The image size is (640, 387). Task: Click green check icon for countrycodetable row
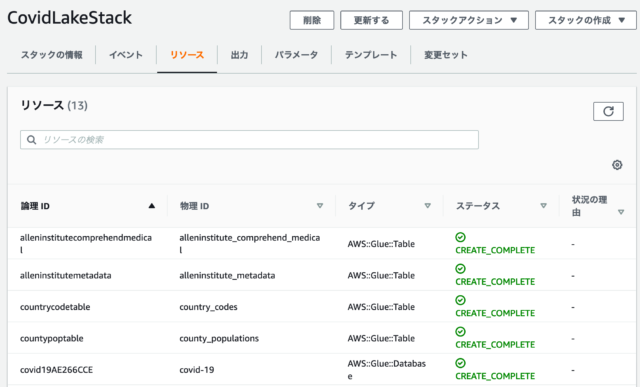(460, 300)
